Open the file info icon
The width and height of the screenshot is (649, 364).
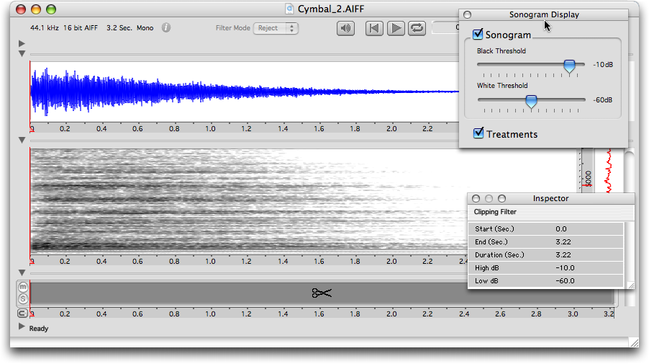[x=166, y=28]
